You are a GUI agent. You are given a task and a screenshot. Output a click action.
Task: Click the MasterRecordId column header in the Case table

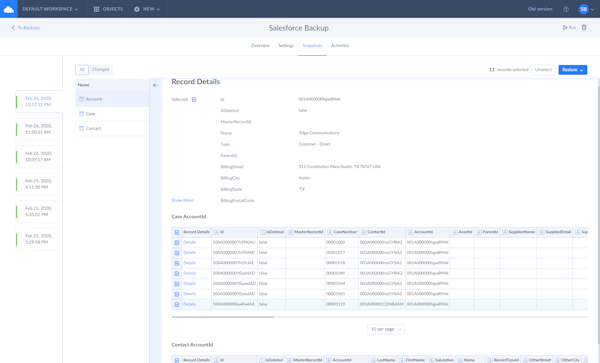coord(305,232)
